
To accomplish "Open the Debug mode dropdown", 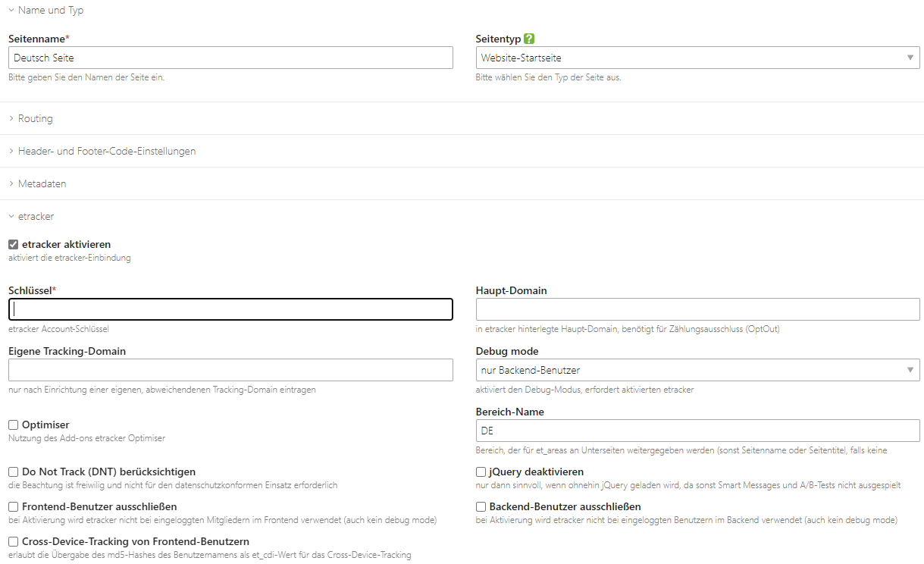I will [x=697, y=370].
